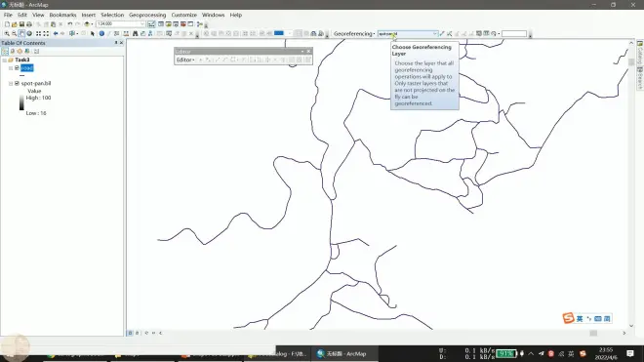644x362 pixels.
Task: Toggle visibility checkbox of spot-pan.bil layer
Action: [17, 83]
